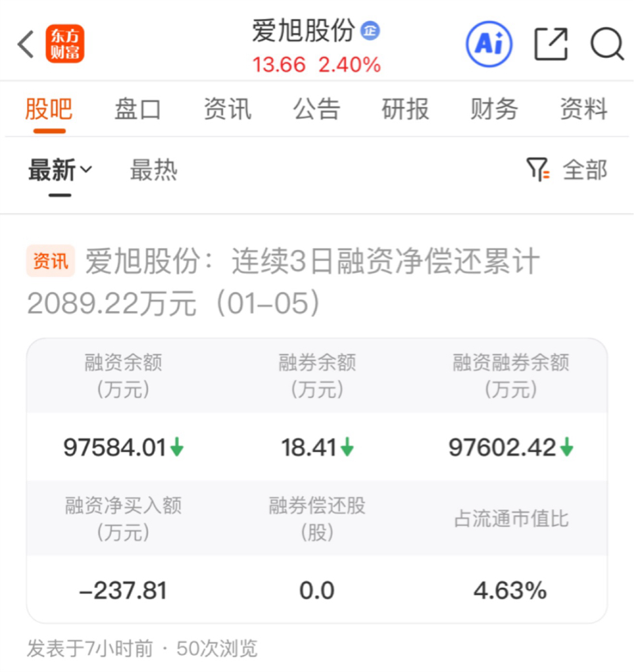Viewport: 634px width, 672px height.
Task: Open article 连续3日融资净偿还累计 headline
Action: 283,282
